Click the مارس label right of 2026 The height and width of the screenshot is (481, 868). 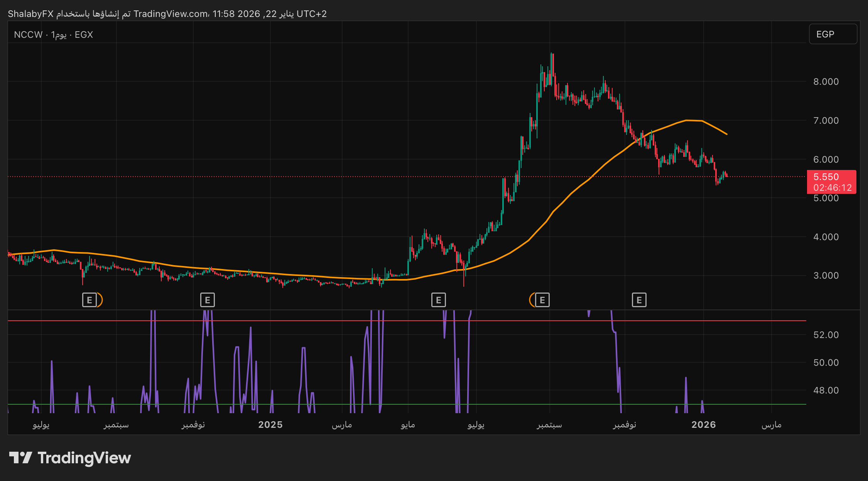click(x=771, y=425)
